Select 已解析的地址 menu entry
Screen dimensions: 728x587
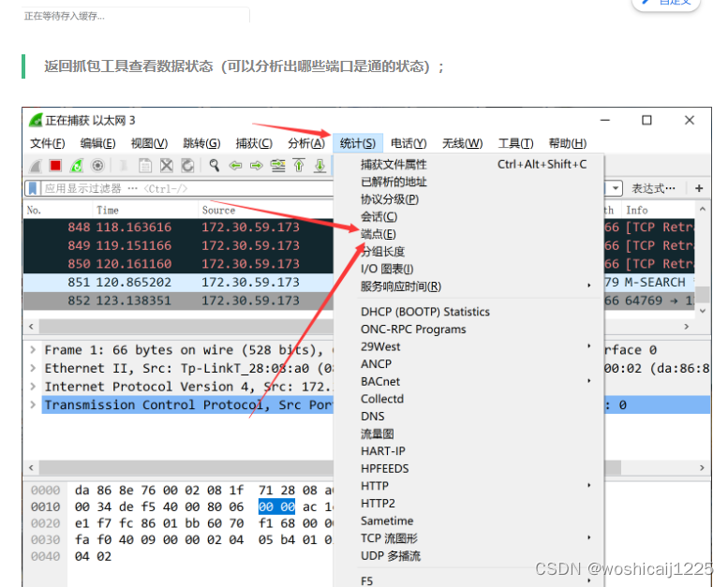(468, 182)
